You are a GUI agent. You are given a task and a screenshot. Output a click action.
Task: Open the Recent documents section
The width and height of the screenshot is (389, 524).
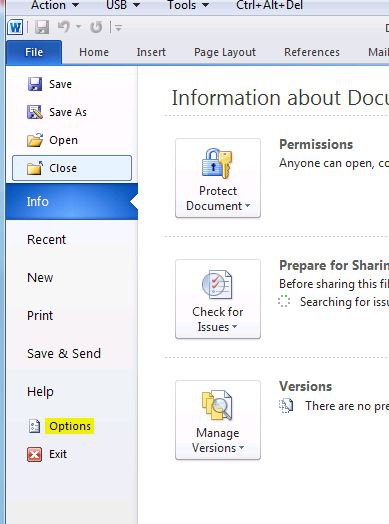[x=46, y=239]
